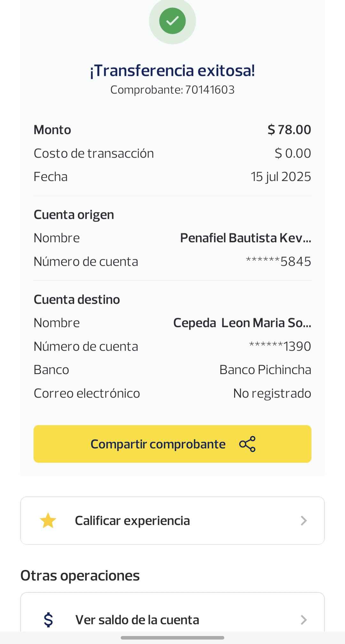Tap truncated destination name Cepeda Leon Maria

pos(242,323)
